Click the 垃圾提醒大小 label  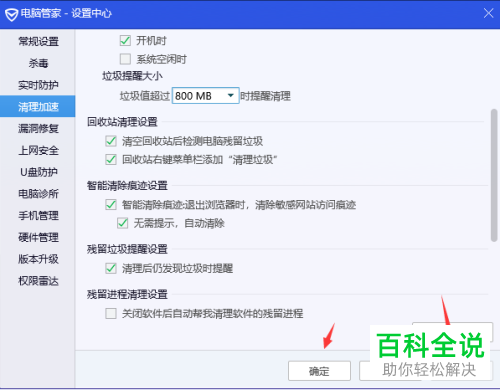(x=132, y=76)
